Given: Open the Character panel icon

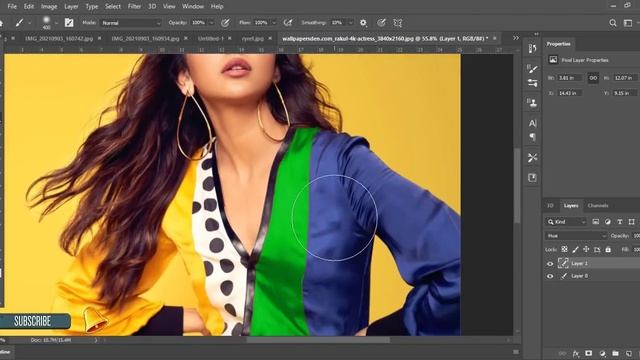Looking at the screenshot, I should (532, 123).
